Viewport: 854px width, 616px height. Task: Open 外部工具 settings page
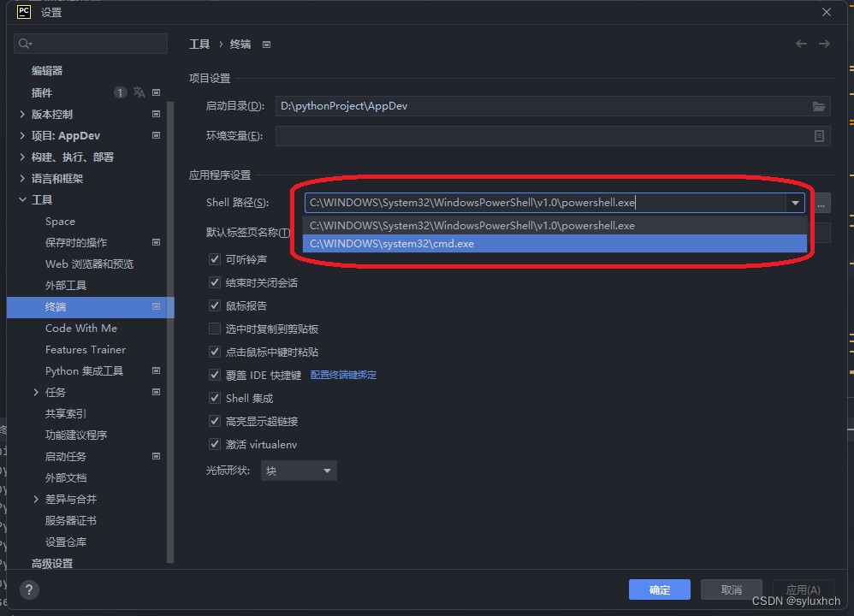tap(66, 286)
